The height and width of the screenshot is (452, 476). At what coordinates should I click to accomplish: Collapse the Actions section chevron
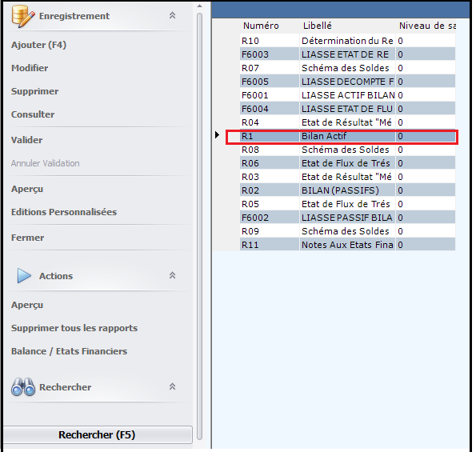click(173, 275)
